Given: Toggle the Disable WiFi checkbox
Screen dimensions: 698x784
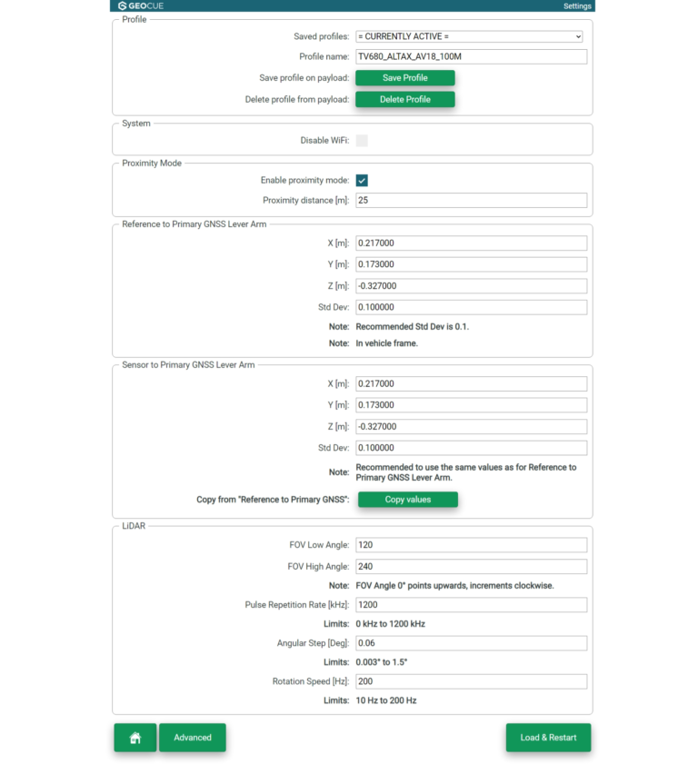Looking at the screenshot, I should click(x=362, y=141).
